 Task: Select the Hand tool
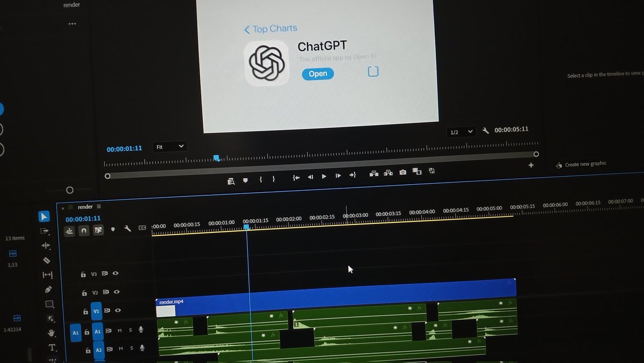click(x=51, y=333)
